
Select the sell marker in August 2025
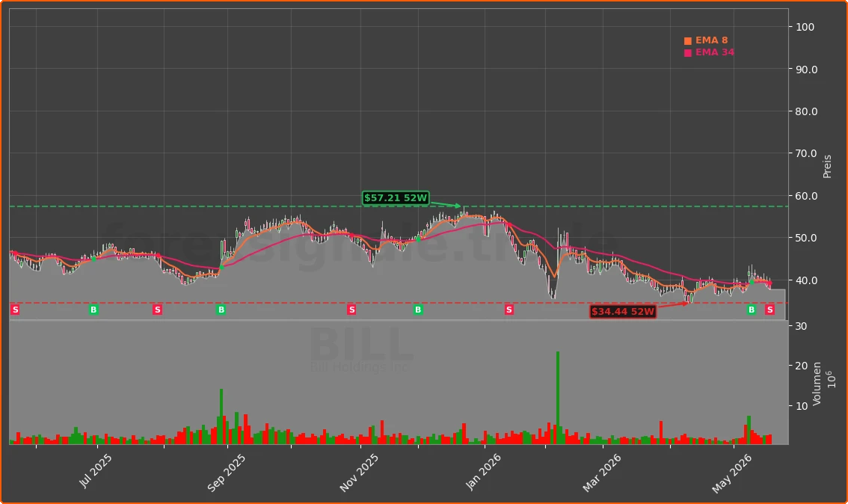(157, 310)
